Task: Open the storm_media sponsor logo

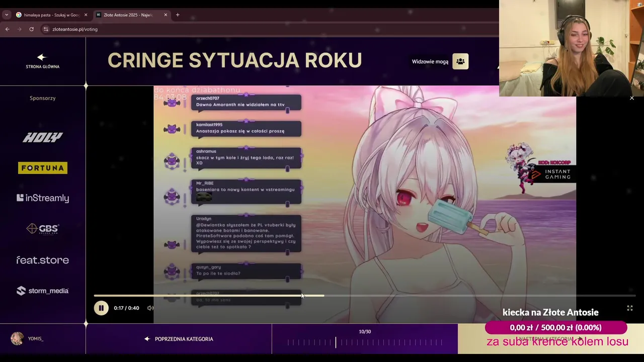Action: click(43, 291)
